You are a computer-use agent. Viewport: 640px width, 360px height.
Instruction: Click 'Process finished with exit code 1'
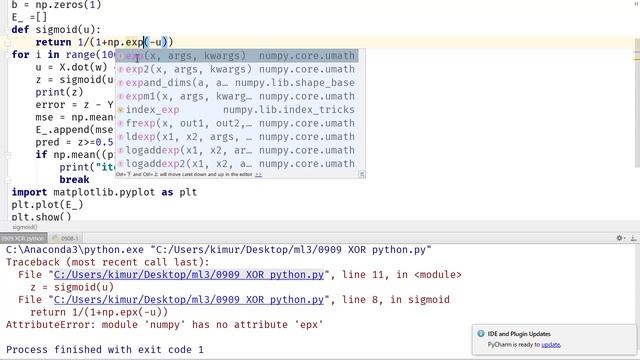[104, 350]
